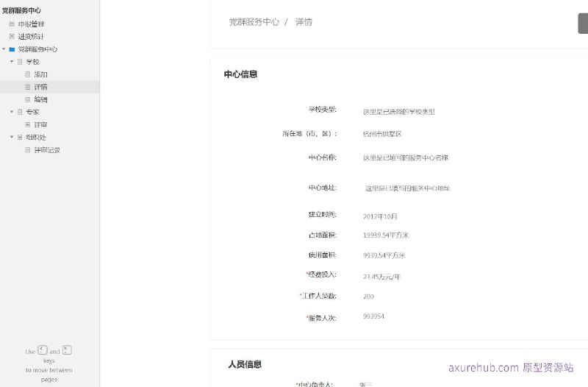Collapse the 学校 tree node arrow
This screenshot has height=387, width=588.
coord(12,61)
